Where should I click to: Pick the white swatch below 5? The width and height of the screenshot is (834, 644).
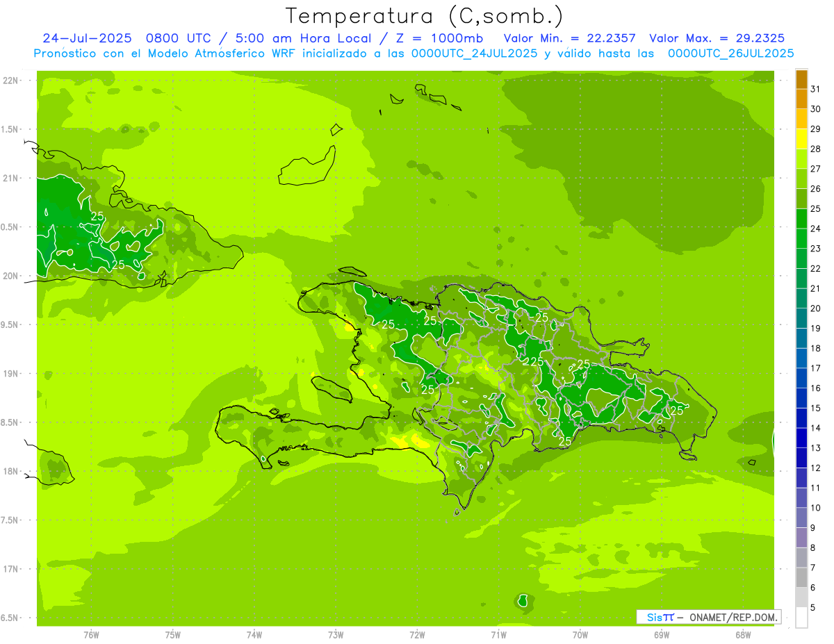coord(801,618)
